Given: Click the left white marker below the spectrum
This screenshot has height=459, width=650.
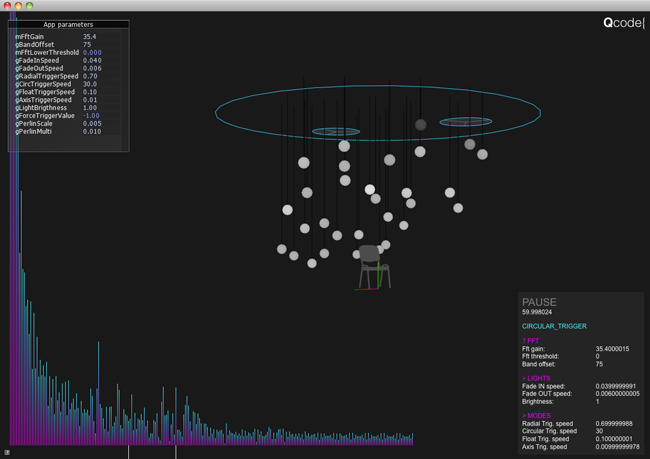Looking at the screenshot, I should tap(128, 452).
